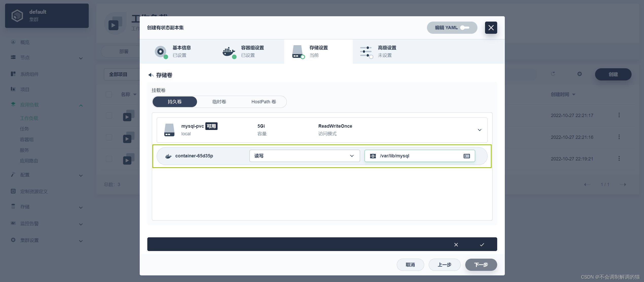
Task: Open the 读写 access mode dropdown
Action: tap(304, 156)
